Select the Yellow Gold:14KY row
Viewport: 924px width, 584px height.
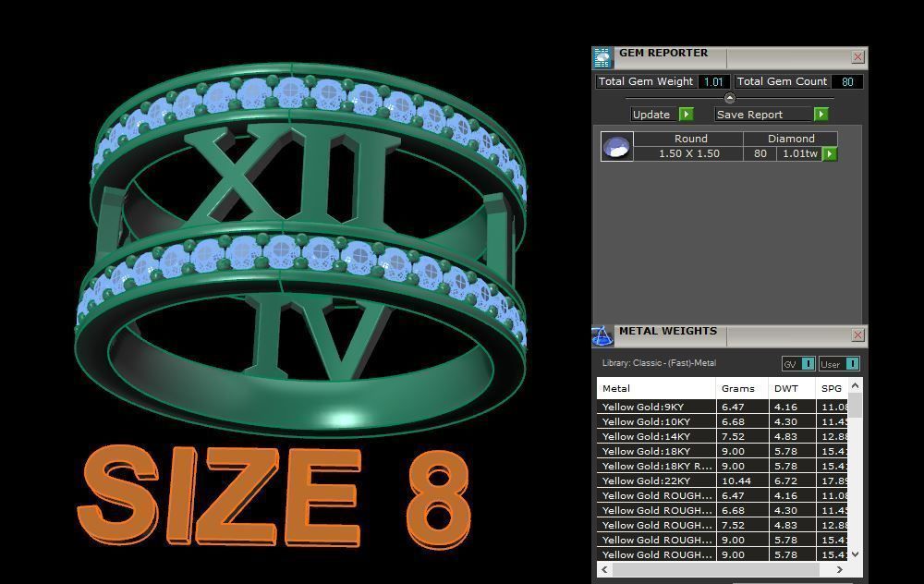[723, 436]
